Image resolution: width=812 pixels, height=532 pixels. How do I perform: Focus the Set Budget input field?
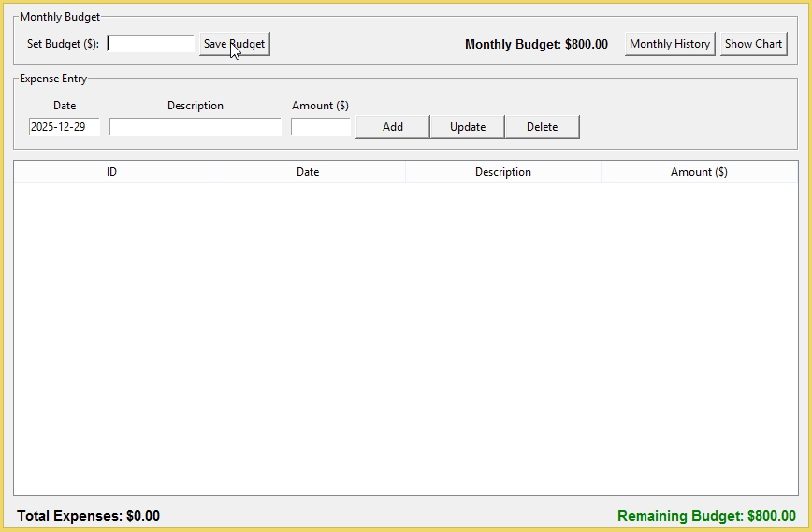click(x=150, y=44)
